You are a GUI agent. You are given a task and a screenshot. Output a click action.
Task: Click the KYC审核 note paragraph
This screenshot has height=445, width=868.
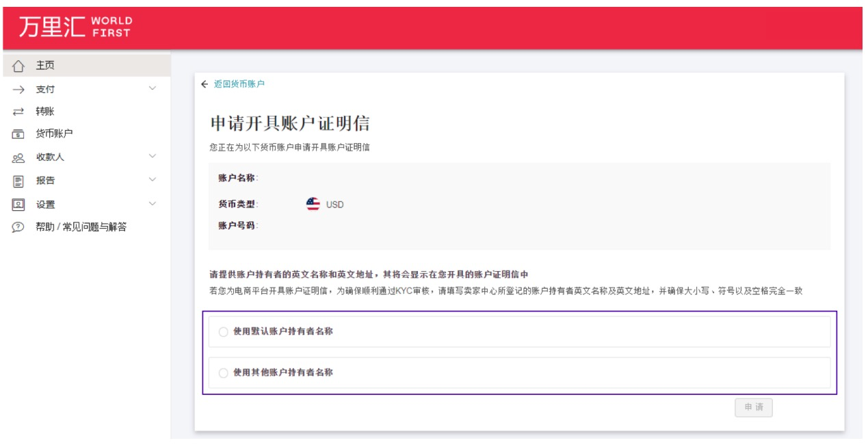tap(506, 291)
